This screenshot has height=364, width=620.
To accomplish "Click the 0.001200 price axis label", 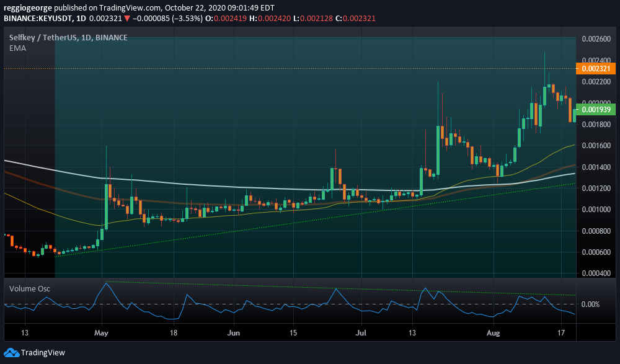I will (x=596, y=189).
